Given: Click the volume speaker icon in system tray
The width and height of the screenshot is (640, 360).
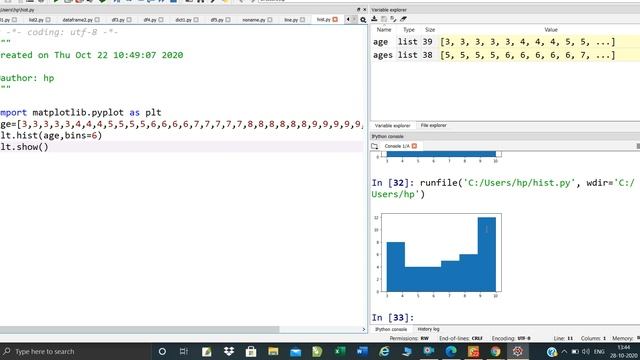Looking at the screenshot, I should (x=586, y=351).
